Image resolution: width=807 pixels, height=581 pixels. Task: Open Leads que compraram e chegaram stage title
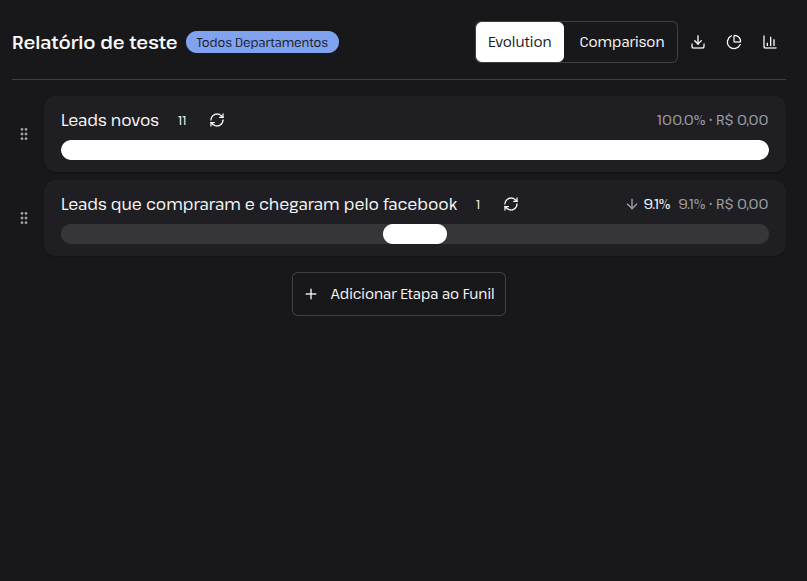[x=259, y=204]
